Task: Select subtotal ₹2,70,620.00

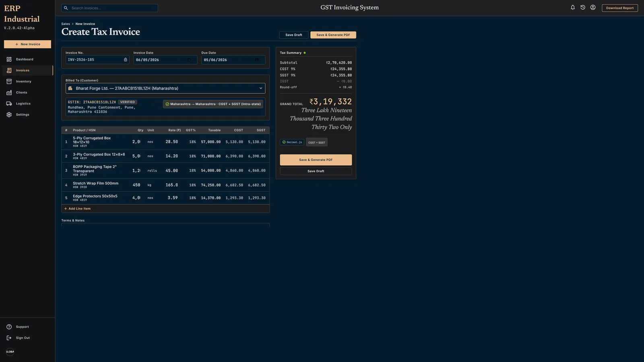Action: click(339, 63)
